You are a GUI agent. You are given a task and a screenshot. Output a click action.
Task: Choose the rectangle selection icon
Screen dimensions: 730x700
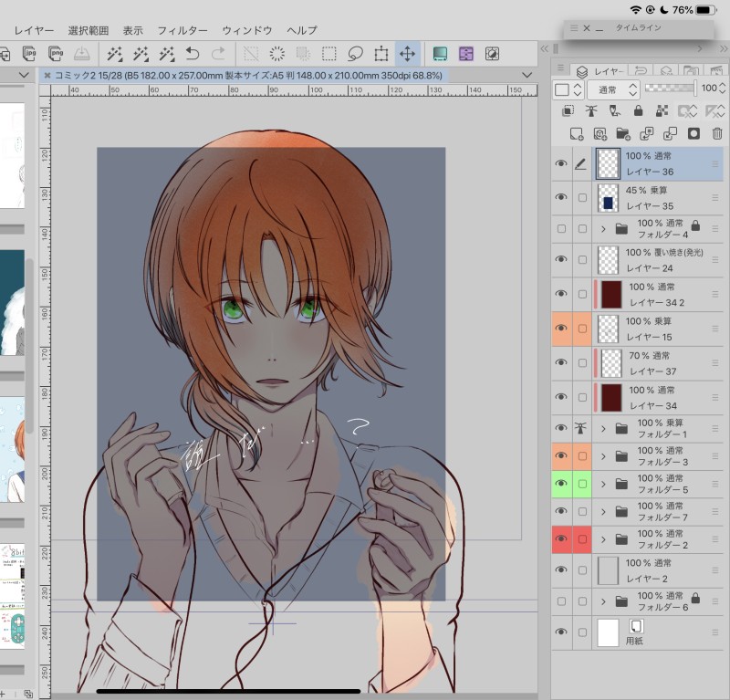[x=329, y=54]
